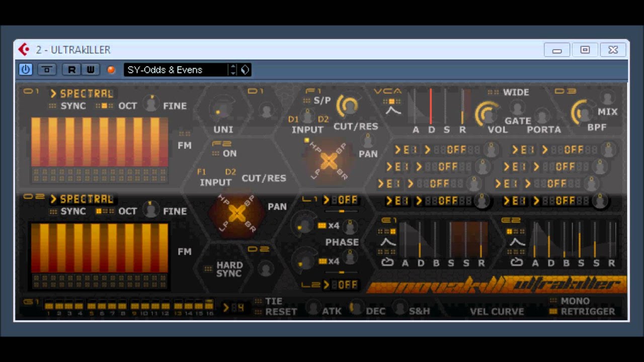Image resolution: width=644 pixels, height=362 pixels.
Task: Toggle the HARD SYNC switch
Action: pyautogui.click(x=208, y=269)
